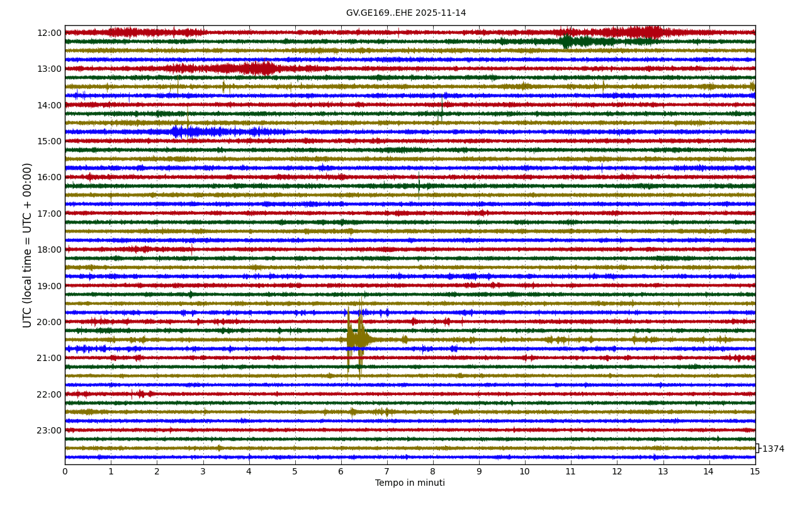Click the x-axis tick label 15
This screenshot has height=516, width=812.
[755, 471]
